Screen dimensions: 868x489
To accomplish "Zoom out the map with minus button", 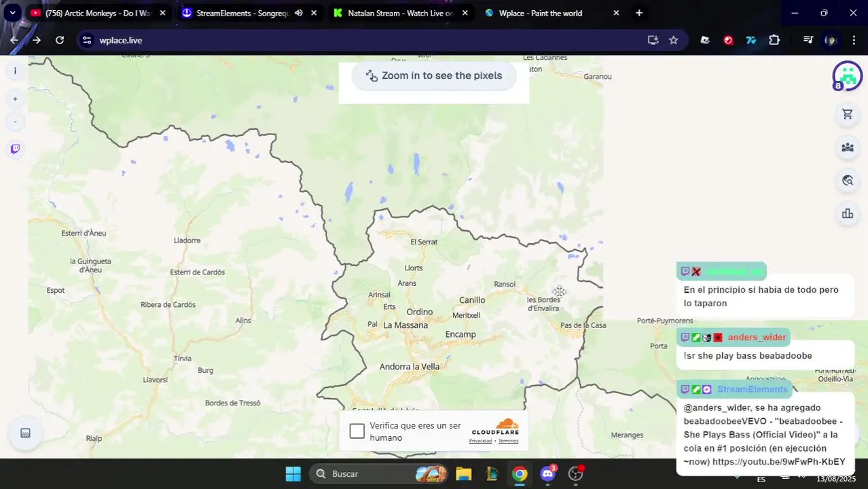I will (x=15, y=122).
